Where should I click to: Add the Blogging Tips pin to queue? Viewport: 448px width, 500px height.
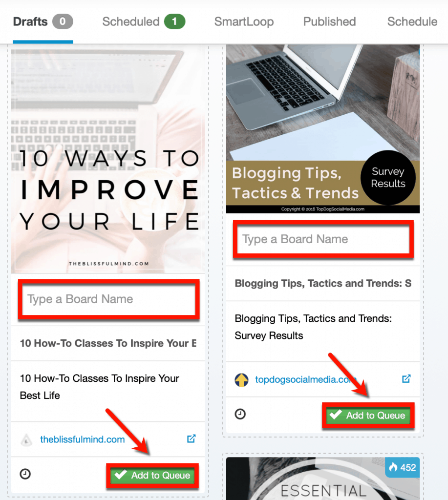pos(367,415)
